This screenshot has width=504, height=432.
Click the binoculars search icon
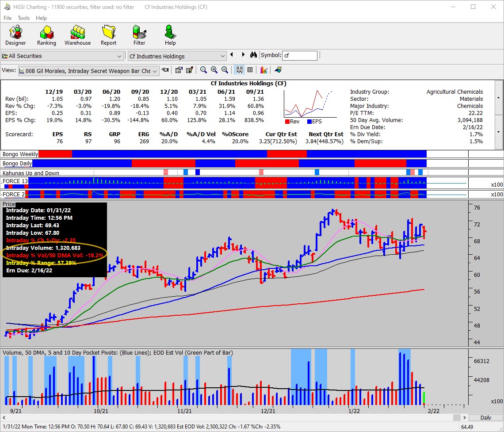pyautogui.click(x=253, y=55)
